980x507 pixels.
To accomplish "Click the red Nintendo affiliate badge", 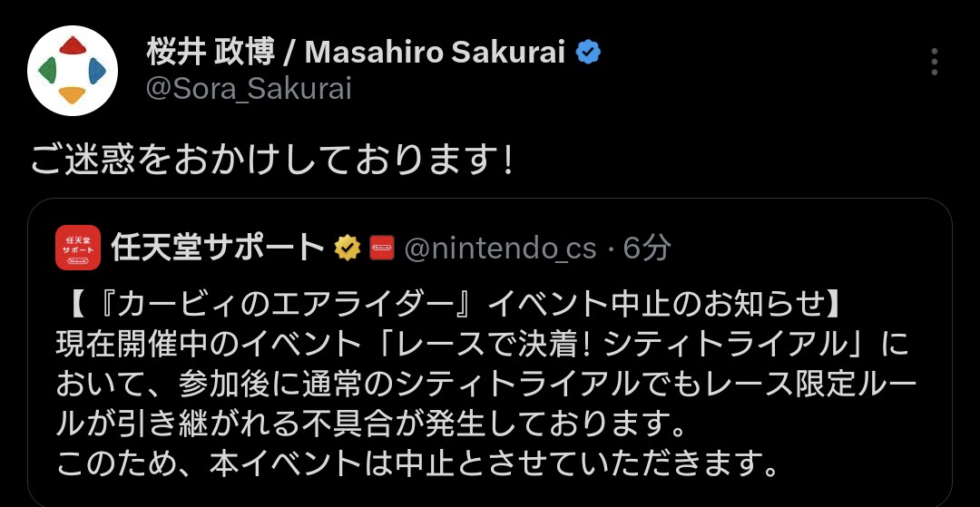I will point(382,248).
